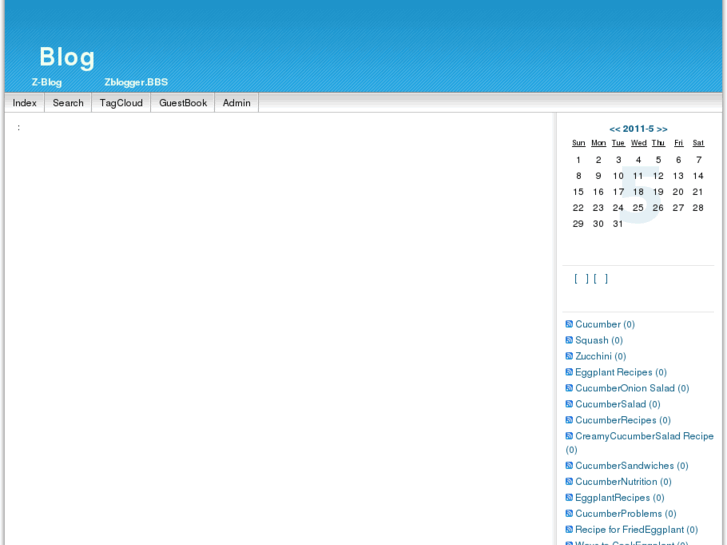The height and width of the screenshot is (545, 727).
Task: Open the Zblogger.BBS header link
Action: 136,82
